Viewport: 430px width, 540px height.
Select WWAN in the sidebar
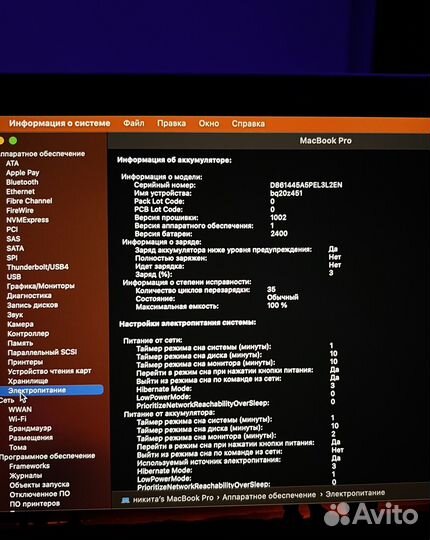pos(20,409)
